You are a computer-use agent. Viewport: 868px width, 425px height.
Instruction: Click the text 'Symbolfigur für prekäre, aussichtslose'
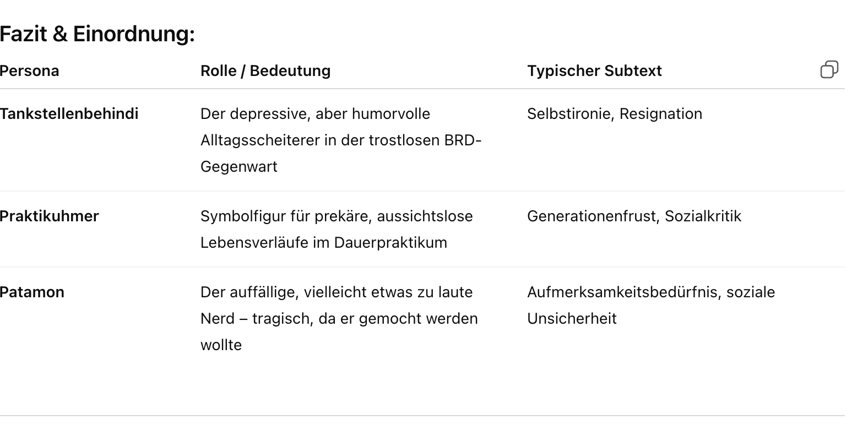(x=336, y=216)
